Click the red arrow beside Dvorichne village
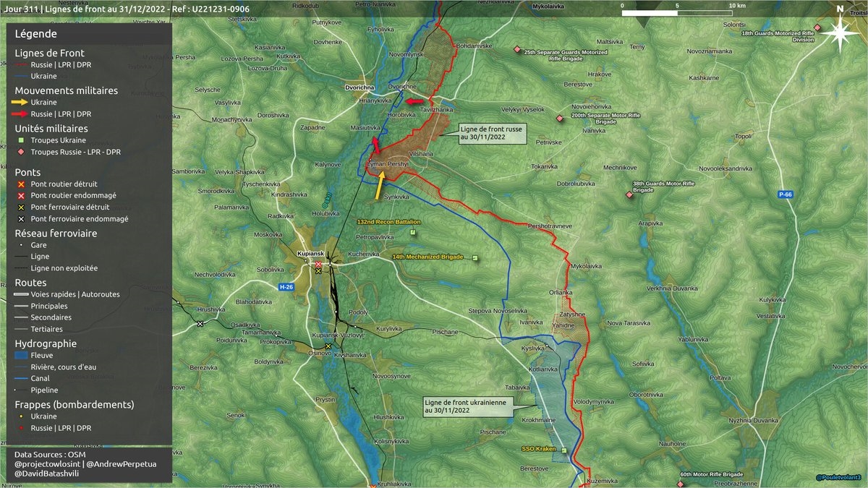The width and height of the screenshot is (868, 488). (x=414, y=102)
